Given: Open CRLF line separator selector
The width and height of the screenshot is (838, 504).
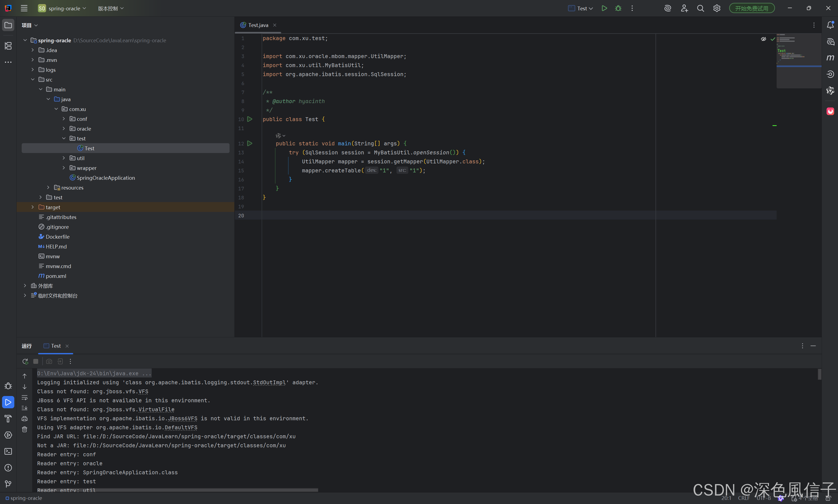Looking at the screenshot, I should 744,498.
